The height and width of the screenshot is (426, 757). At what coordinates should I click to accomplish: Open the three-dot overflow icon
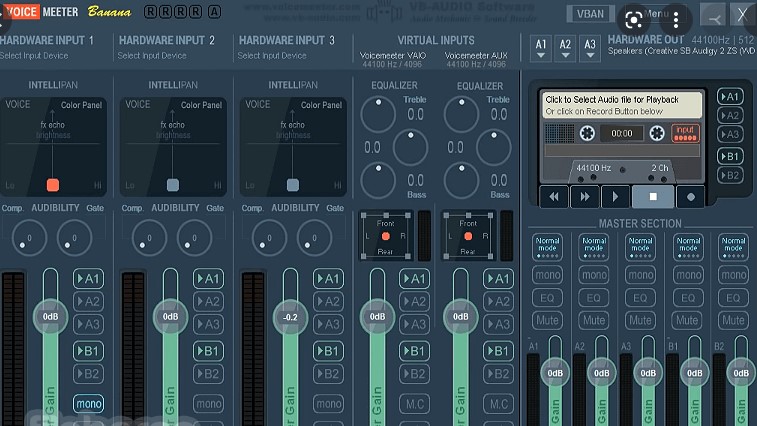[x=676, y=20]
